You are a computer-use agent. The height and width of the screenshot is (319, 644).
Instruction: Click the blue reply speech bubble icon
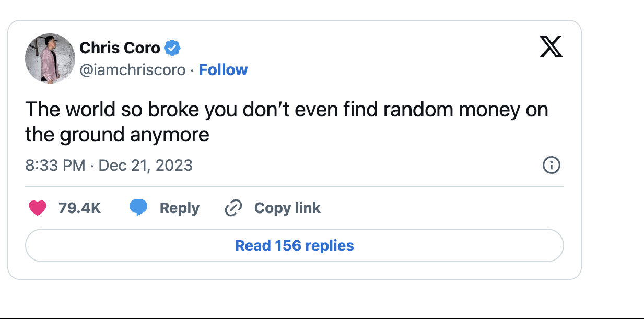(139, 207)
